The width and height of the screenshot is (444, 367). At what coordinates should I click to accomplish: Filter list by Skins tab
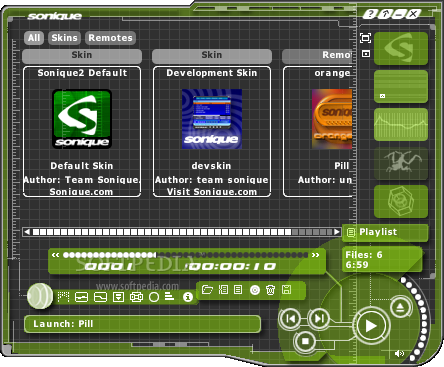click(x=64, y=38)
